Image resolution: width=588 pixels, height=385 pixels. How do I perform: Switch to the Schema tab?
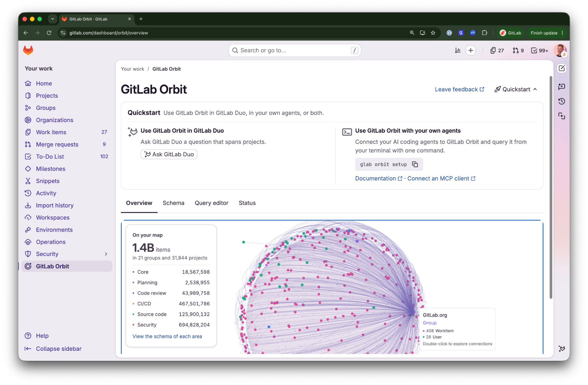[x=174, y=203]
